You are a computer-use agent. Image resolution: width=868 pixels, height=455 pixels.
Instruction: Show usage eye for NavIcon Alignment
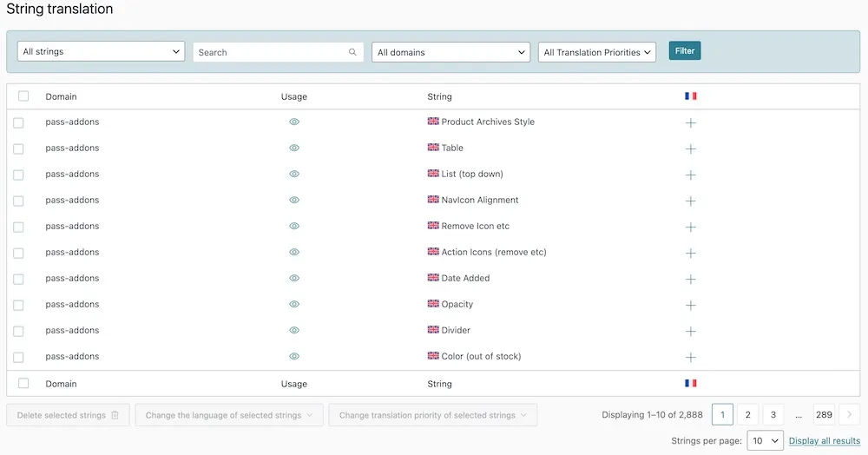pos(294,200)
